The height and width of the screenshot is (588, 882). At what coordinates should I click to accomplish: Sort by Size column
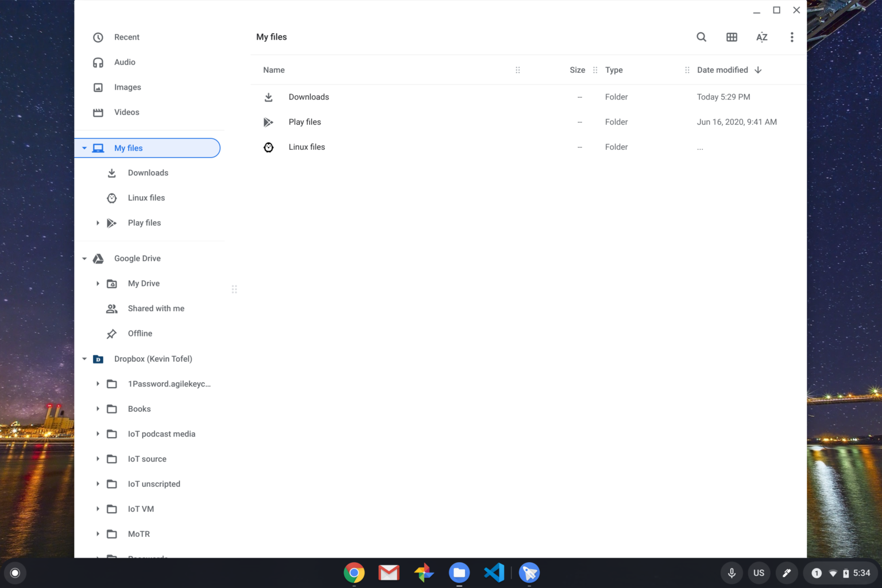tap(577, 70)
